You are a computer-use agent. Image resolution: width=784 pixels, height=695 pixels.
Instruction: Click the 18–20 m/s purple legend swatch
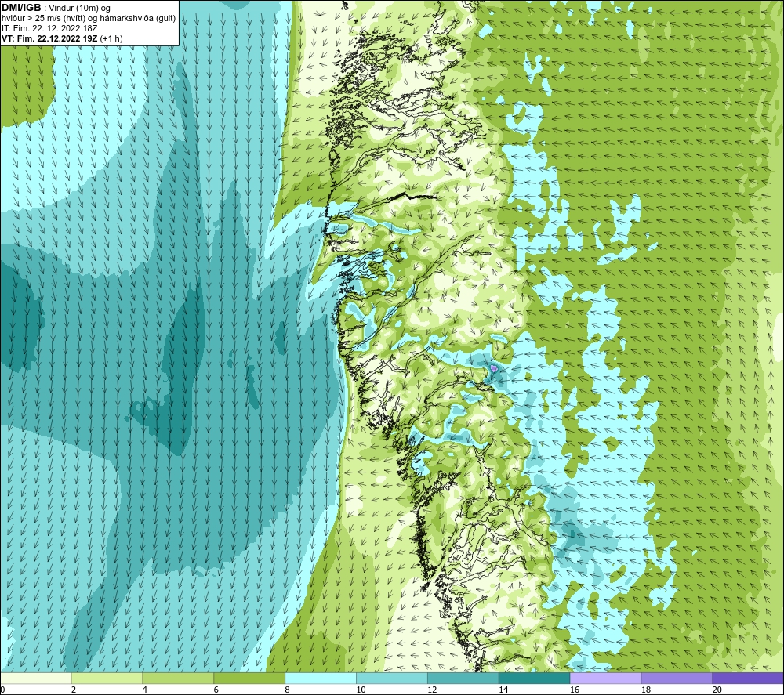(677, 678)
